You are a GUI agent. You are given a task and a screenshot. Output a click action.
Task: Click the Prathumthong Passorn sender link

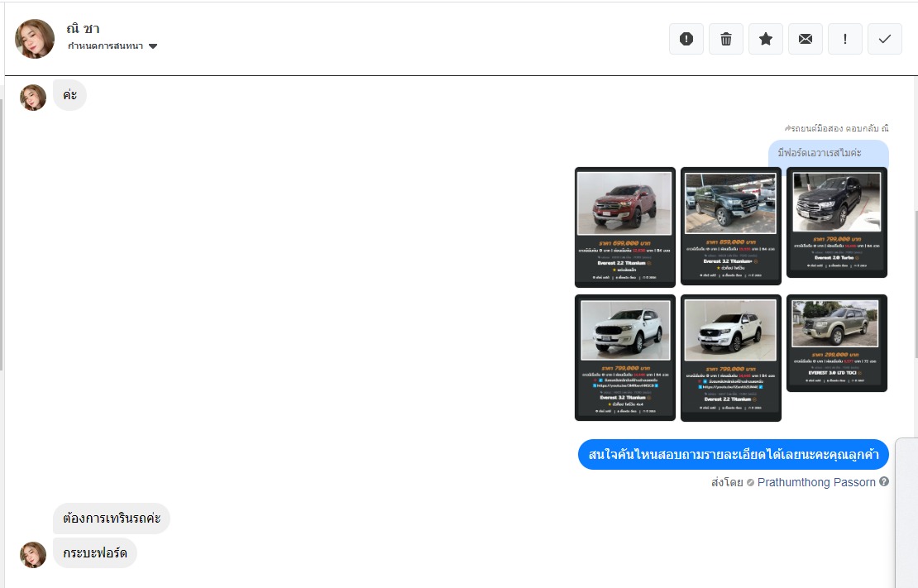pos(816,482)
